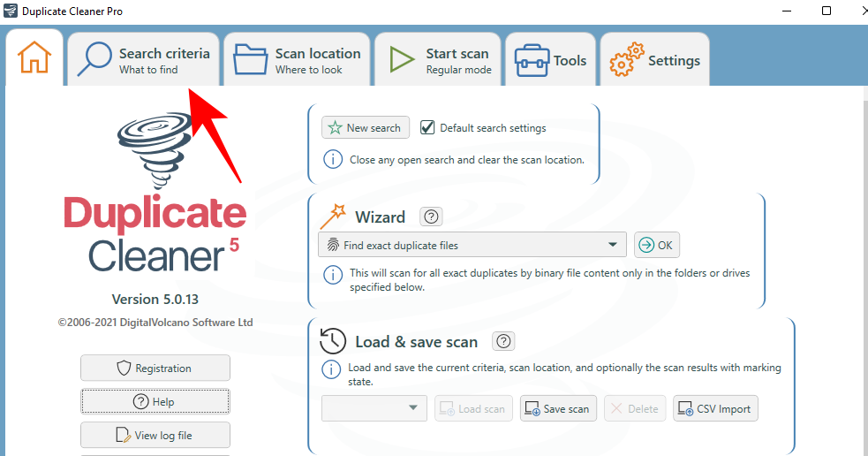The height and width of the screenshot is (456, 868).
Task: Click the Delete saved scan button
Action: pyautogui.click(x=635, y=408)
